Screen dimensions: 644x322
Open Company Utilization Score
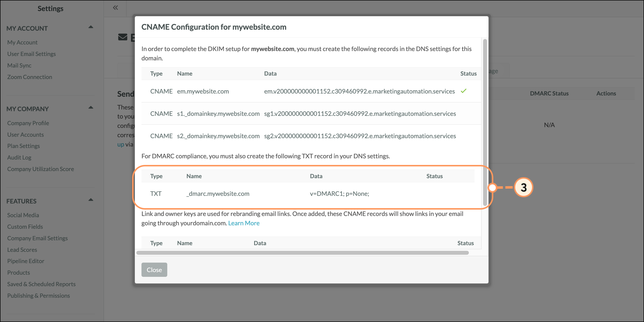[x=41, y=169]
